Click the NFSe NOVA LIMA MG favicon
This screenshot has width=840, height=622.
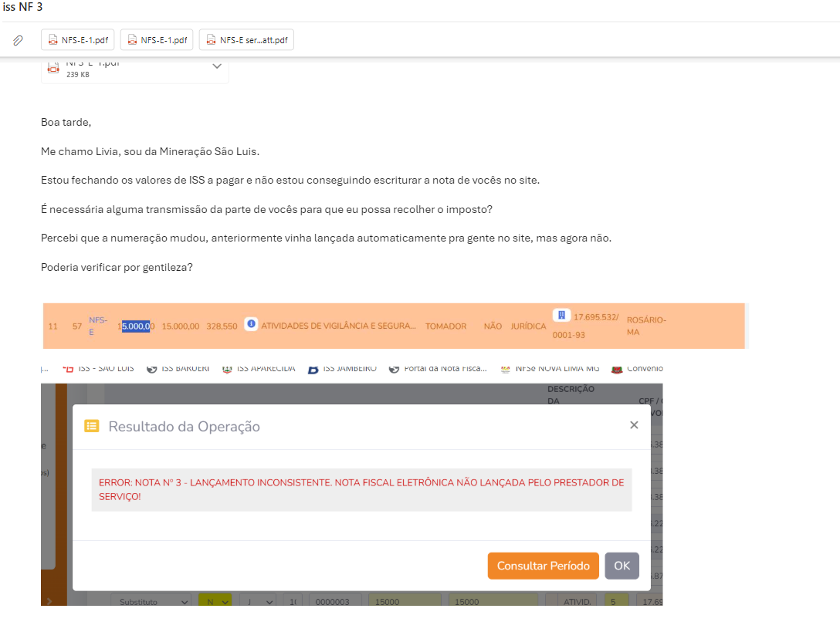point(505,369)
